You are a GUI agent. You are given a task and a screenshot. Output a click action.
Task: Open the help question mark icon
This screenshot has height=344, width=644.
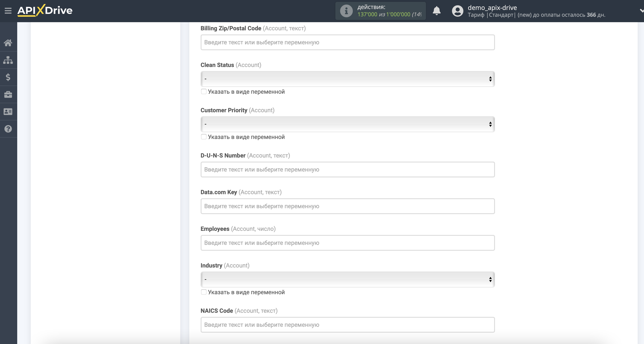tap(8, 129)
